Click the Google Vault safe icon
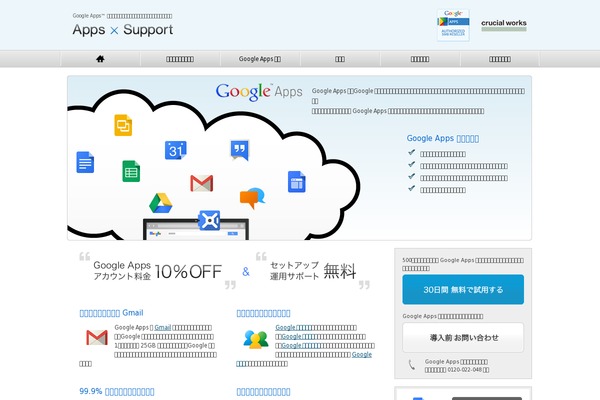Image resolution: width=600 pixels, height=400 pixels. pyautogui.click(x=209, y=220)
